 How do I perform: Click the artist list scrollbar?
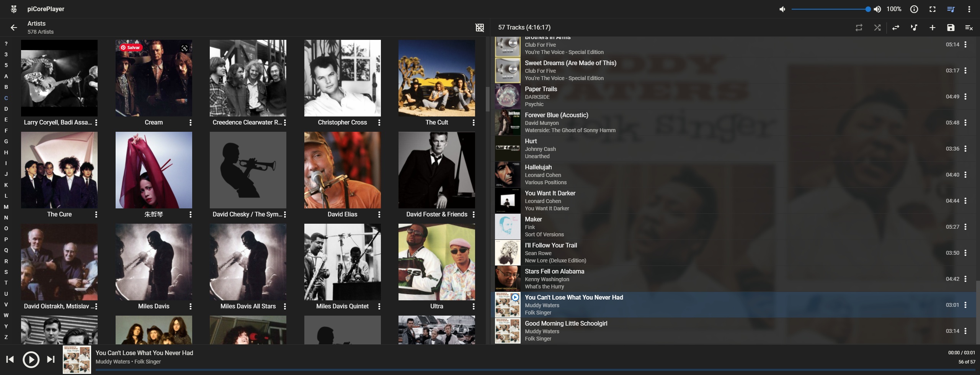pos(488,99)
